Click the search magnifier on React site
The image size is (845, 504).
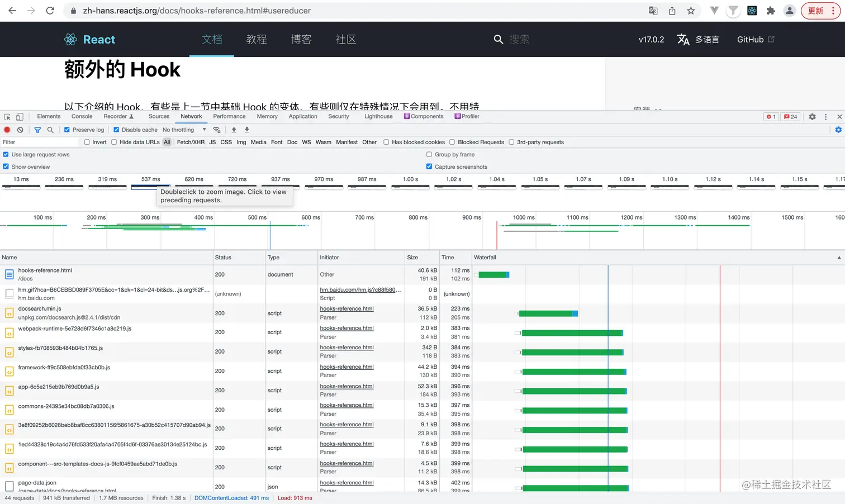pyautogui.click(x=499, y=39)
